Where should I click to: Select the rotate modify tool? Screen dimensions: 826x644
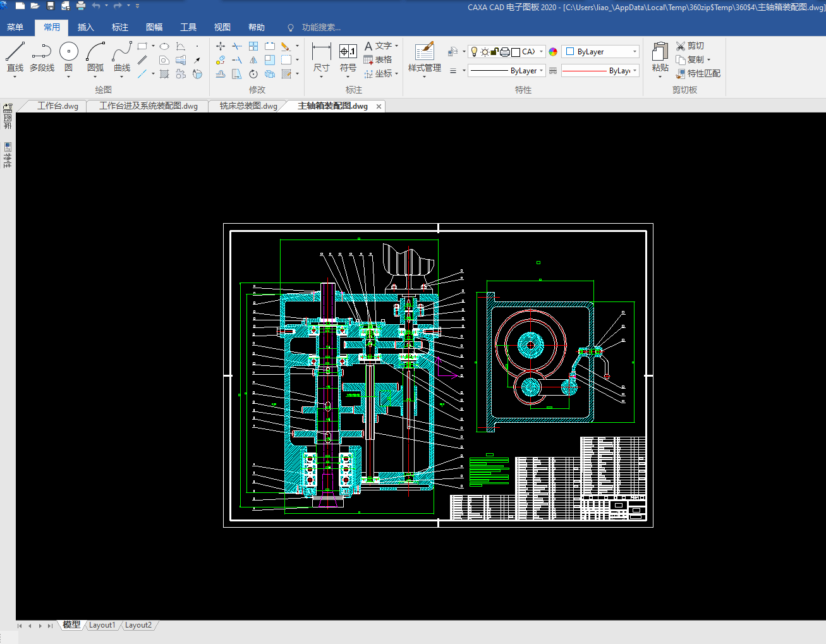[x=253, y=74]
